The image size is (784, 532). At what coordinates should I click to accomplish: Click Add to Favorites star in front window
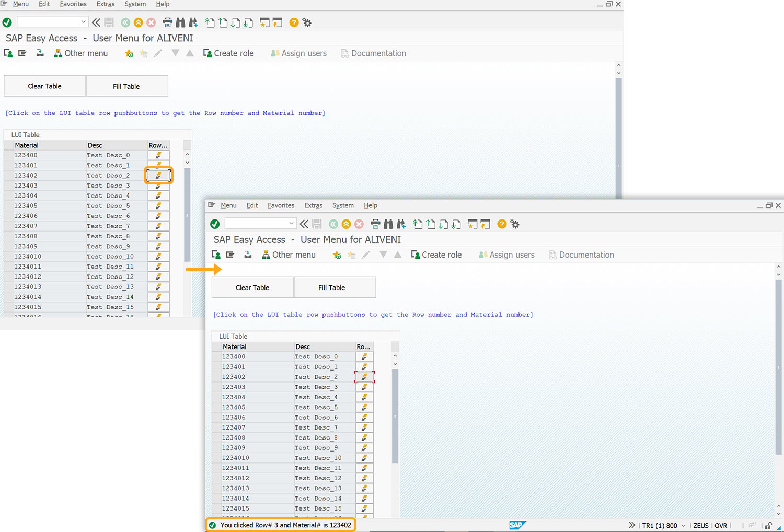coord(337,255)
